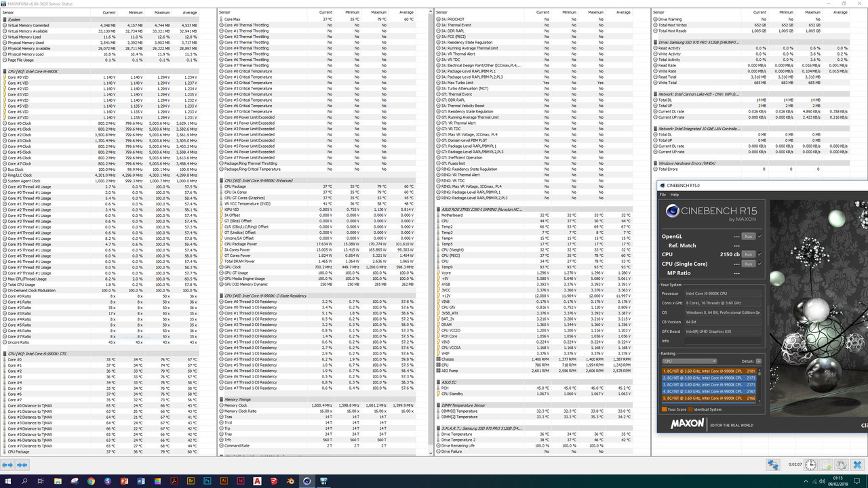868x488 pixels.
Task: Toggle the CPU (Single Core) checkbox in Cinebench
Action: (x=759, y=263)
